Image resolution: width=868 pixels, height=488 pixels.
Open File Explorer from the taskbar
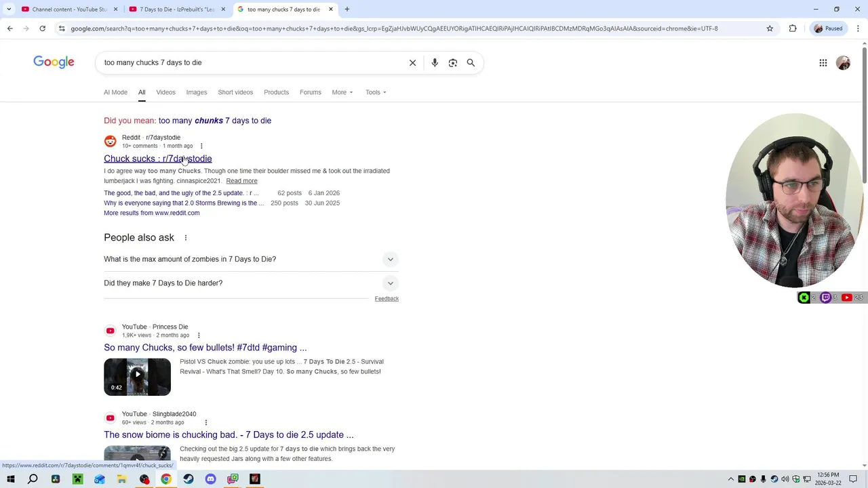point(122,479)
